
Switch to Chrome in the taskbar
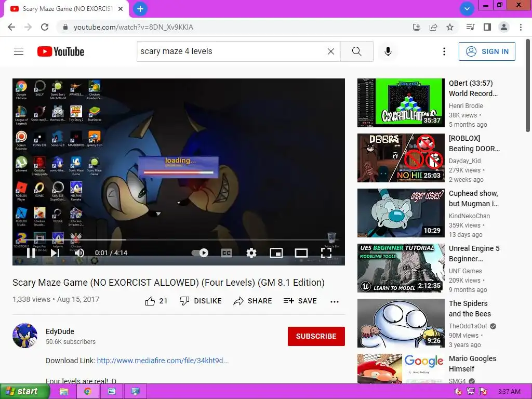click(87, 392)
